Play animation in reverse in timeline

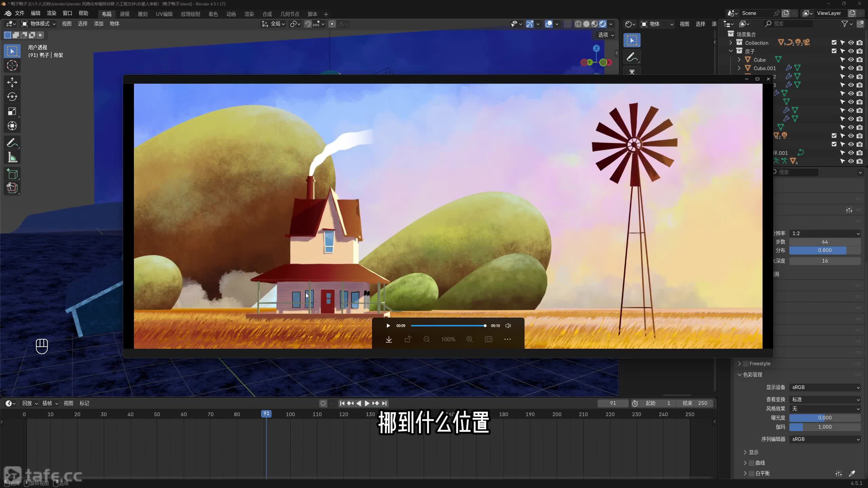[359, 403]
